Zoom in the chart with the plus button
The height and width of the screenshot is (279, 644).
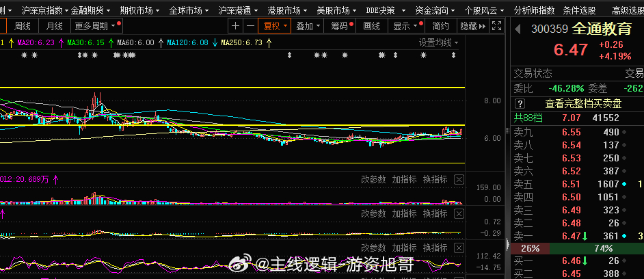pyautogui.click(x=235, y=26)
